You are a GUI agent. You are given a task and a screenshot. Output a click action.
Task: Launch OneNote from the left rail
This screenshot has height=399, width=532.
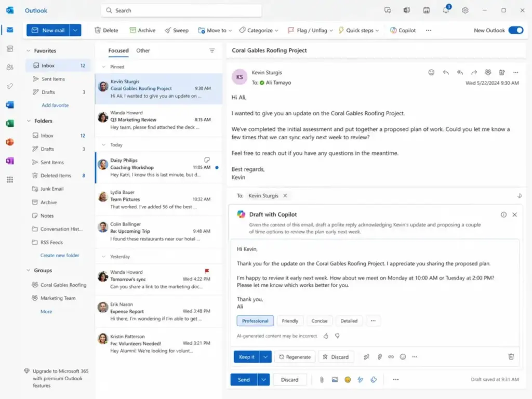point(10,161)
